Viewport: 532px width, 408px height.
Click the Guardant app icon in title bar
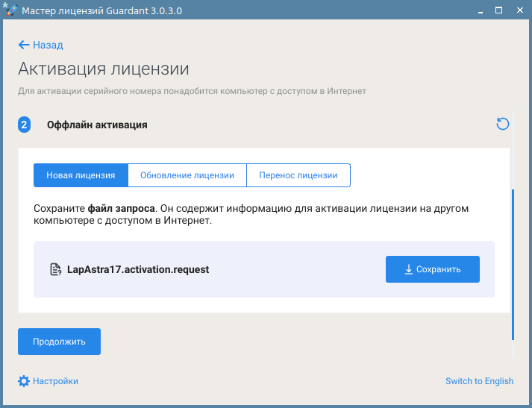[x=10, y=10]
